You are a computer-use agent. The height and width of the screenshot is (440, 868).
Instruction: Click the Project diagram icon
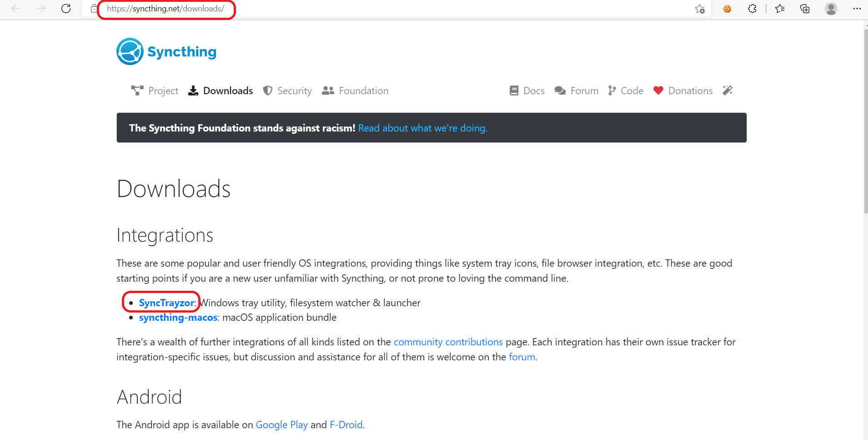coord(137,91)
